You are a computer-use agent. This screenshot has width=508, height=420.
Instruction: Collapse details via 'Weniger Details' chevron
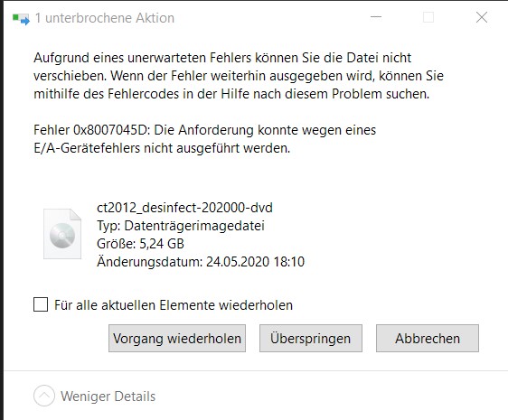[44, 396]
